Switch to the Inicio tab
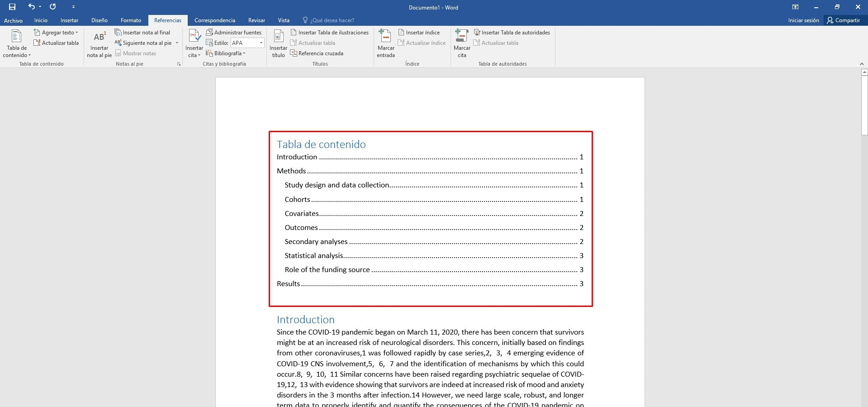Screen dimensions: 868x407 tap(41, 20)
